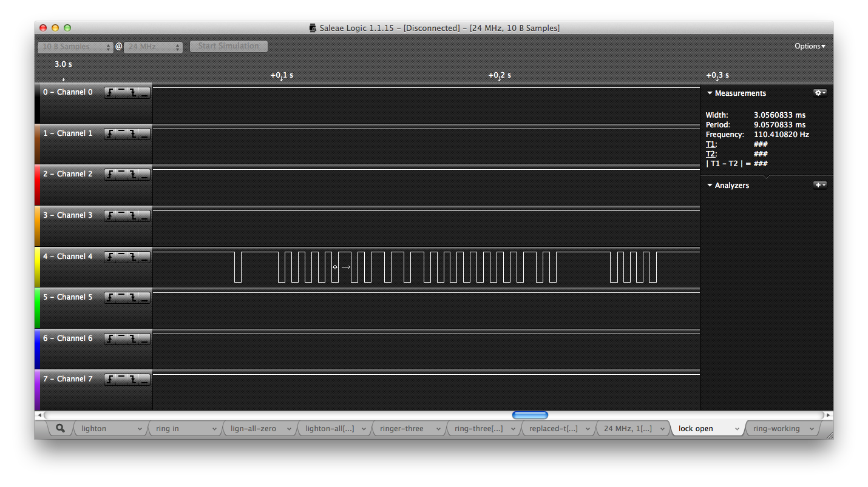Set high level trigger on Channel 1
This screenshot has width=868, height=487.
(121, 134)
